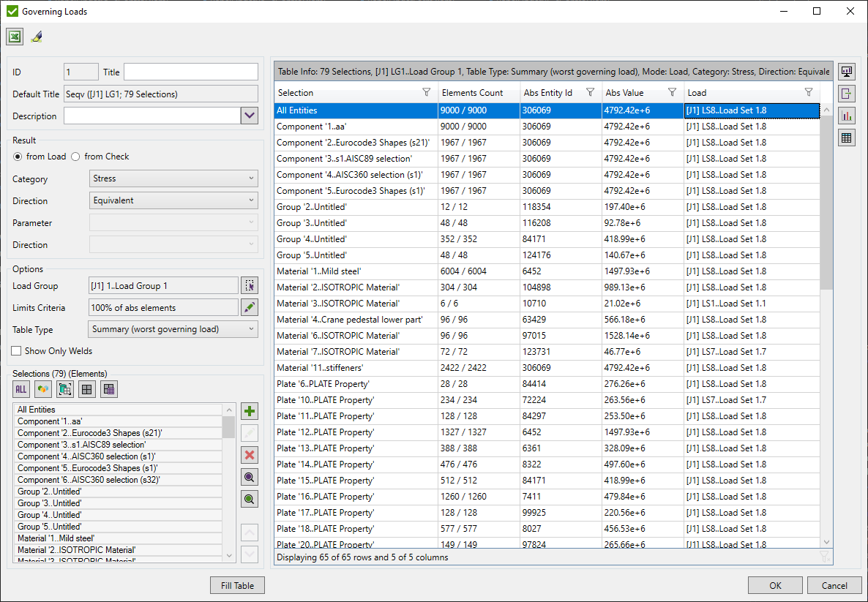Image resolution: width=868 pixels, height=602 pixels.
Task: Confirm dialog with the OK button
Action: [x=775, y=585]
